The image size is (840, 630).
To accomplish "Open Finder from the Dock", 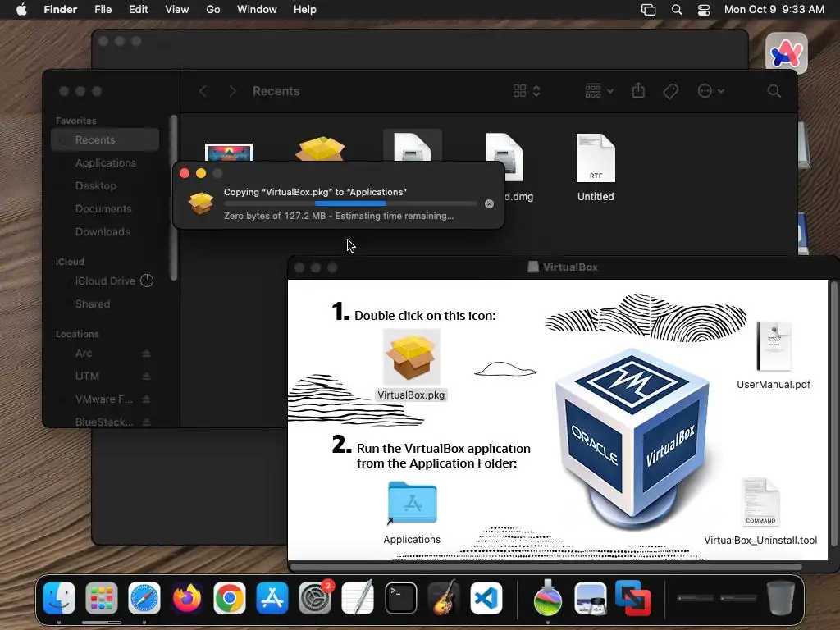I will coord(59,597).
